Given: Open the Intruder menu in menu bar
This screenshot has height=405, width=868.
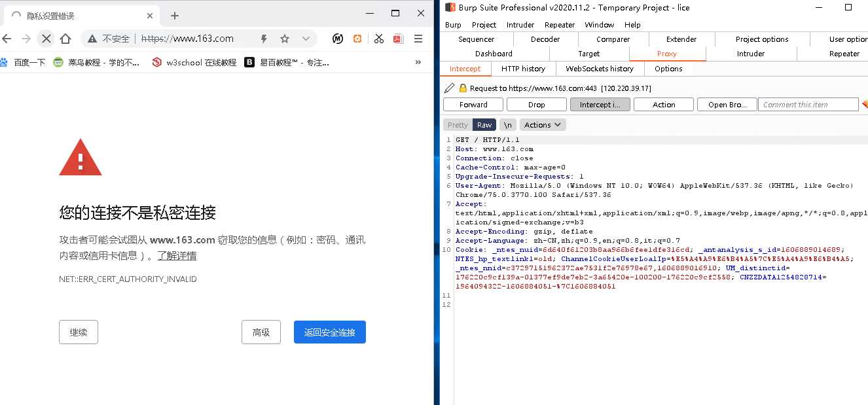Looking at the screenshot, I should (x=520, y=25).
